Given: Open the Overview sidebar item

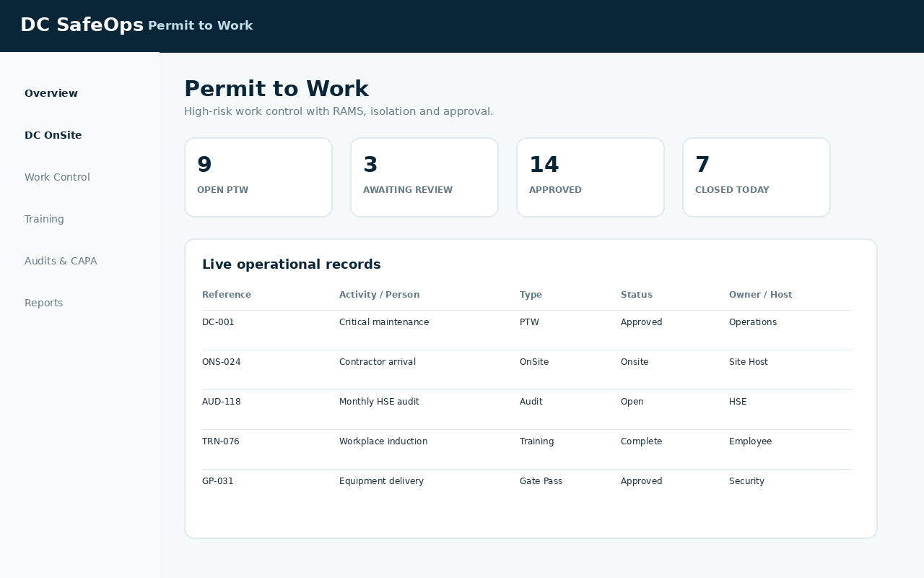Looking at the screenshot, I should (51, 93).
